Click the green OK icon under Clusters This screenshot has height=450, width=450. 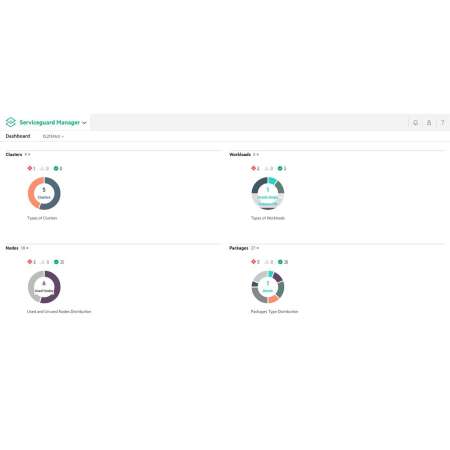56,168
